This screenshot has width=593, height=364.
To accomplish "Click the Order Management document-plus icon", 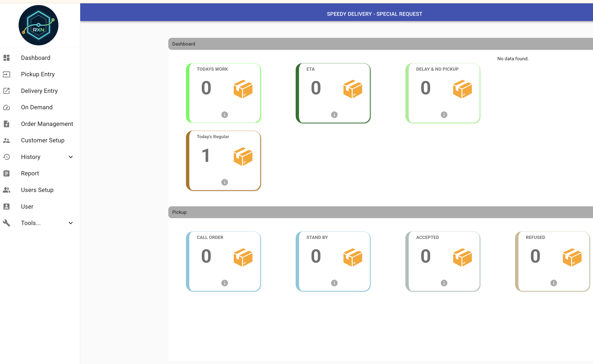I will 6,124.
